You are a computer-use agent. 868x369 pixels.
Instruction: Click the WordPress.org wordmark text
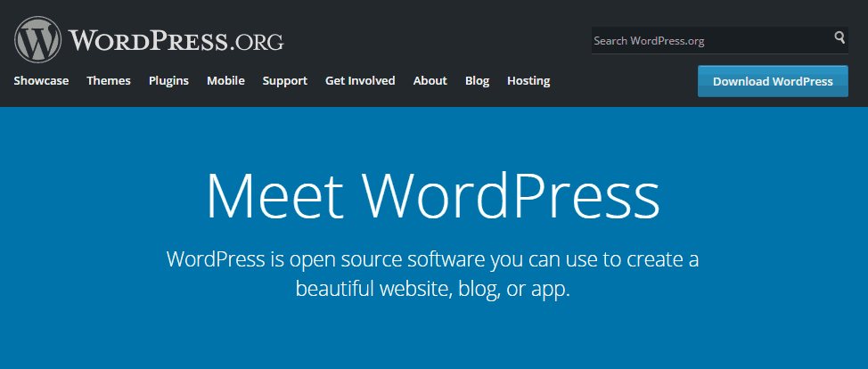(x=176, y=40)
